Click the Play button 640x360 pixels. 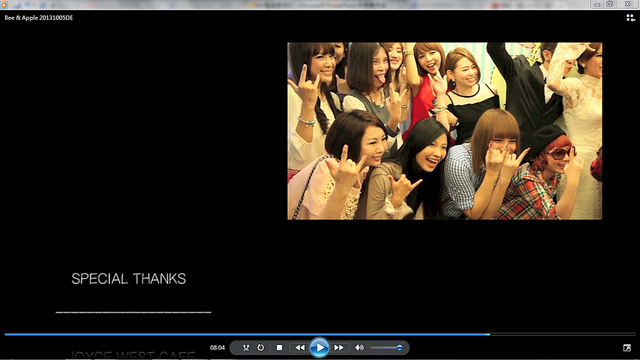click(319, 348)
